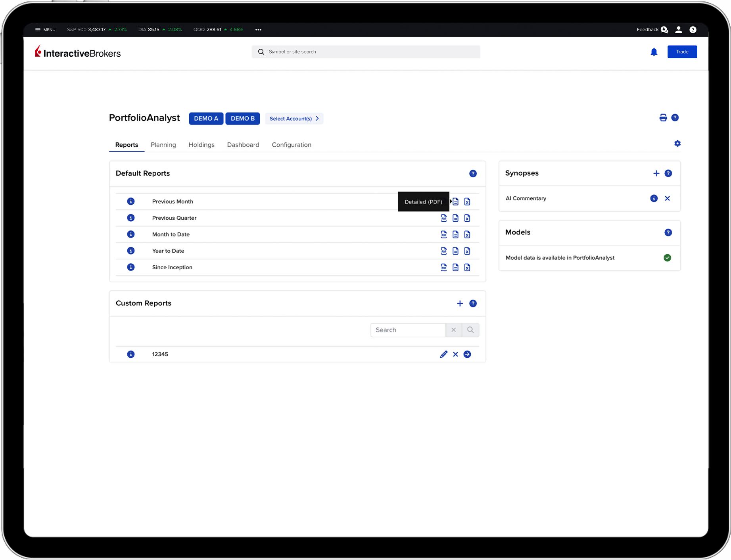This screenshot has width=731, height=560.
Task: Download Month to Date spreadsheet (X) file icon
Action: tap(467, 234)
